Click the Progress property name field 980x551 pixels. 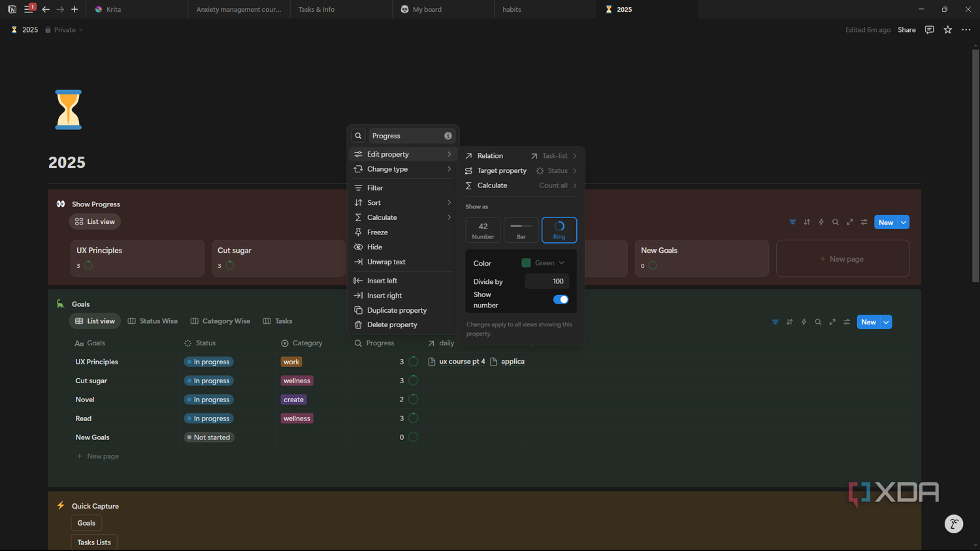(412, 136)
